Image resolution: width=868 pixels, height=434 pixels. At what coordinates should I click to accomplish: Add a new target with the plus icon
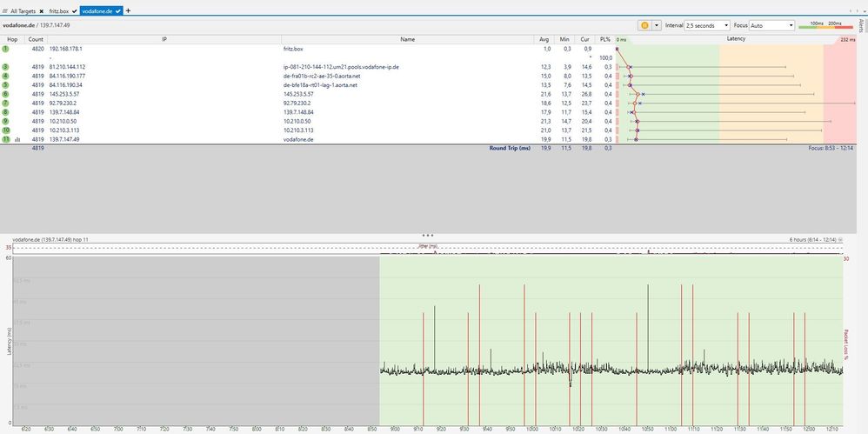pyautogui.click(x=129, y=10)
